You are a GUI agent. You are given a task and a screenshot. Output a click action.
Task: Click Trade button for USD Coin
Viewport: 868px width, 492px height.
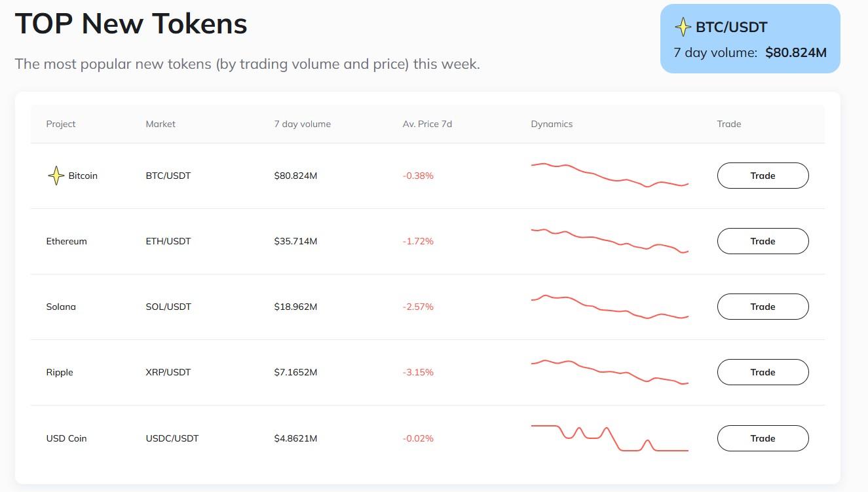pyautogui.click(x=763, y=438)
